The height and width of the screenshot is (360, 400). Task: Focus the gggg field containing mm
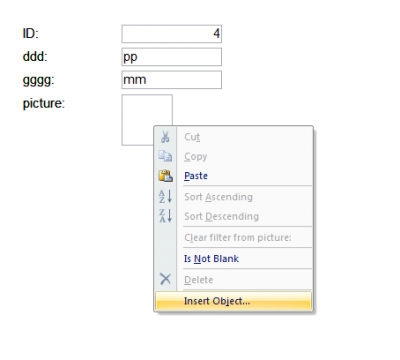pyautogui.click(x=172, y=80)
